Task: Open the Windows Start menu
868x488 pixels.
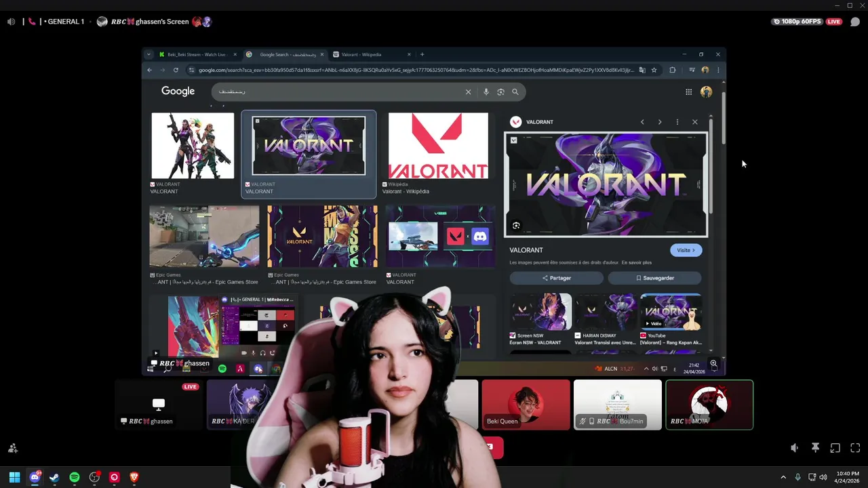Action: 14,477
